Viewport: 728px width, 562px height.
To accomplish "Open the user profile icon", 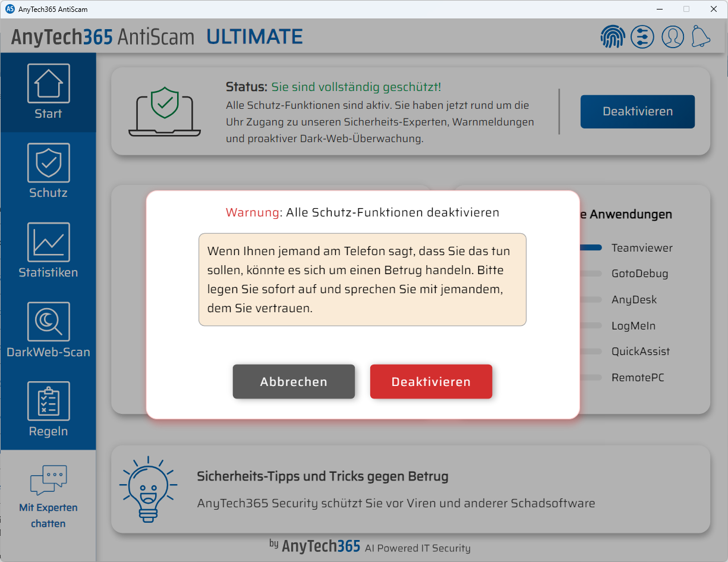I will pos(672,36).
